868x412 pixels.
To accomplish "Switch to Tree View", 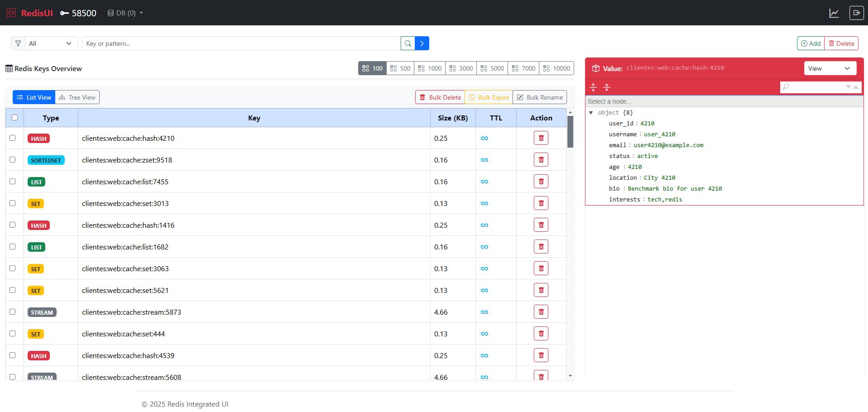I will 77,97.
